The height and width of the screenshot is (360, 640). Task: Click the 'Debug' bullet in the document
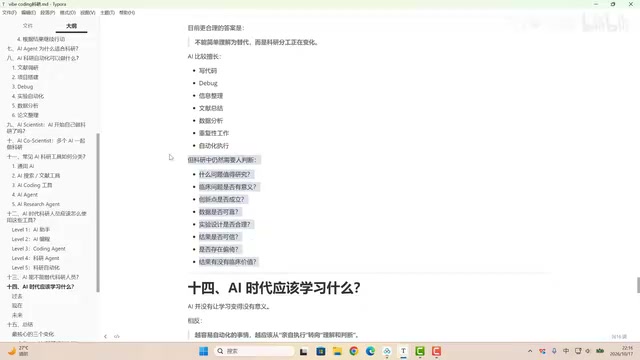208,83
